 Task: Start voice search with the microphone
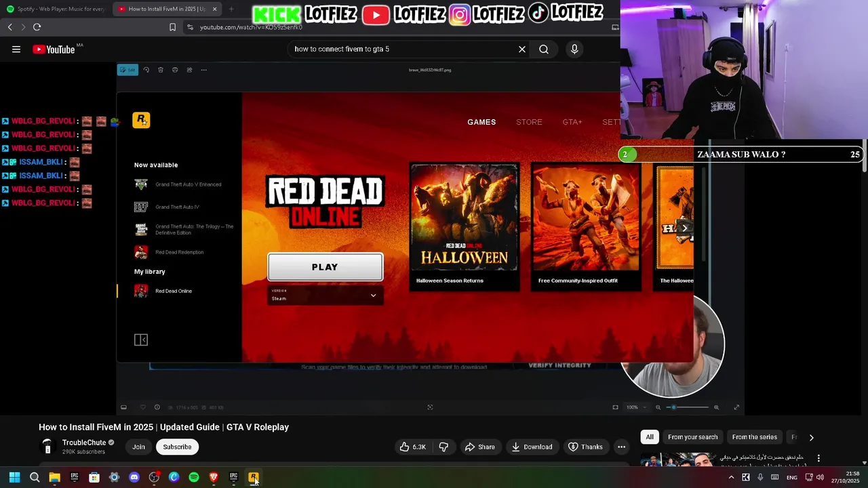[574, 49]
